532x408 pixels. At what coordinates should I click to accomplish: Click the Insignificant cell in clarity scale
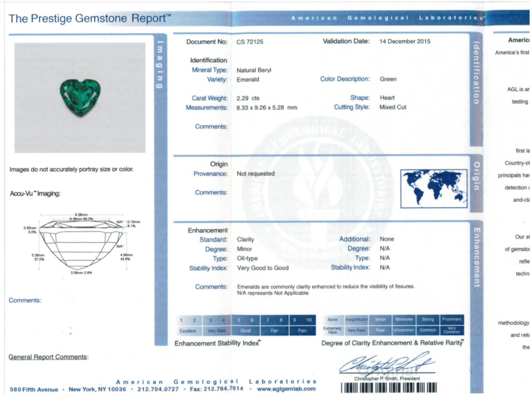(356, 320)
